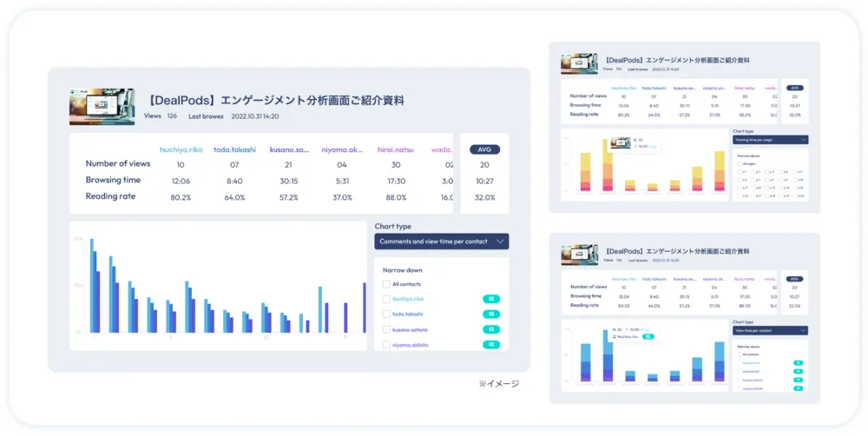Image resolution: width=868 pixels, height=437 pixels.
Task: Click ※イメージ note below main panel
Action: point(499,383)
